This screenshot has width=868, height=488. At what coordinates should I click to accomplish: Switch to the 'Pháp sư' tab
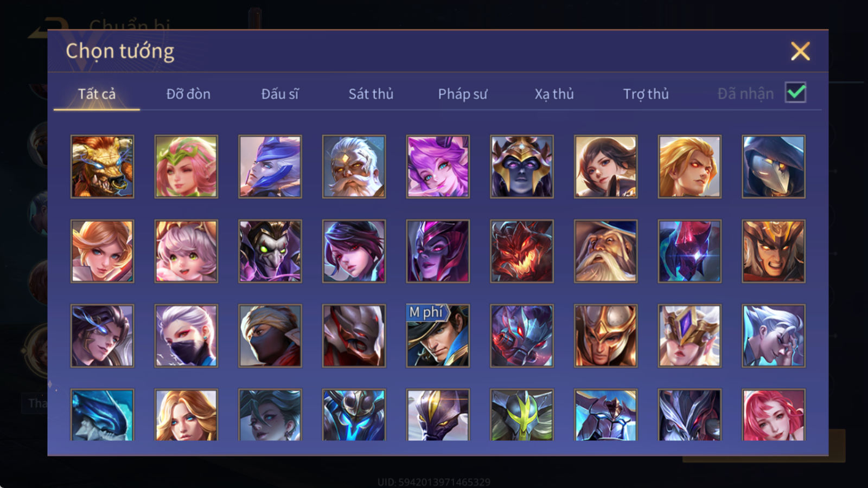coord(463,94)
